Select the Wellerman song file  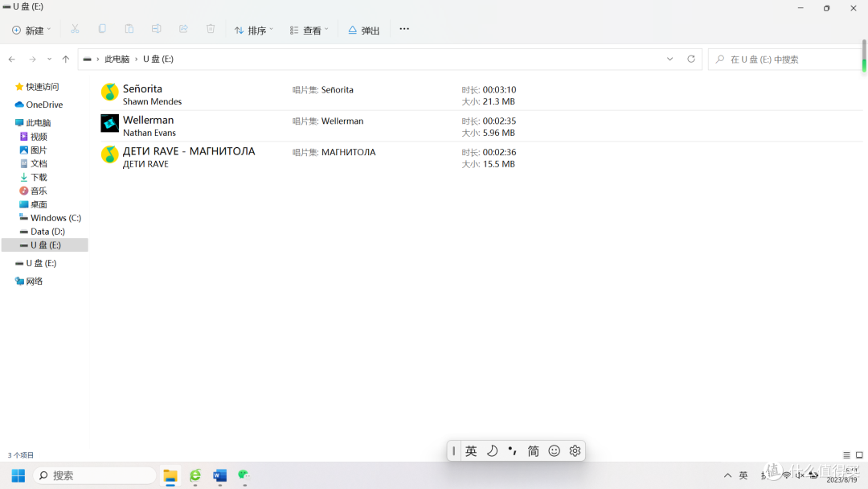click(x=480, y=126)
